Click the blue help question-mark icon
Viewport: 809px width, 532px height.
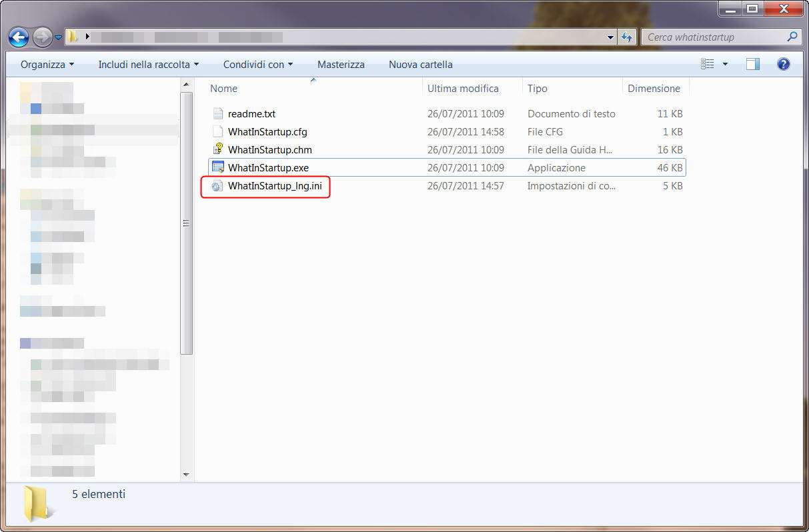(x=784, y=65)
